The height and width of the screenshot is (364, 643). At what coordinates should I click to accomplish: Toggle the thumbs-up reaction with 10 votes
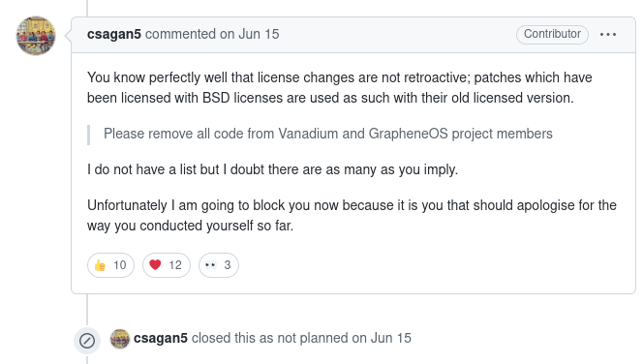pyautogui.click(x=110, y=265)
